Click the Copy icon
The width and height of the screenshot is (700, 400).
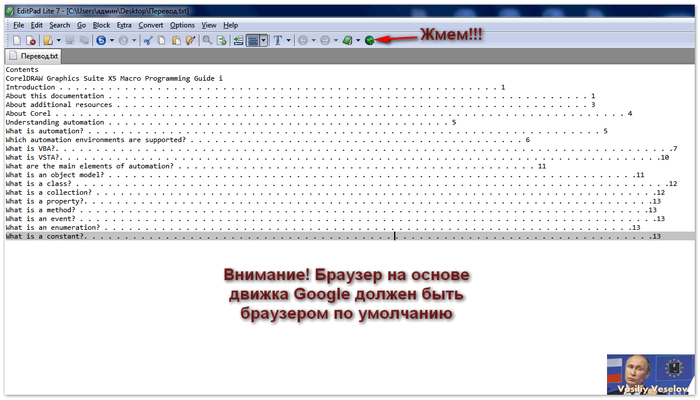pyautogui.click(x=162, y=41)
